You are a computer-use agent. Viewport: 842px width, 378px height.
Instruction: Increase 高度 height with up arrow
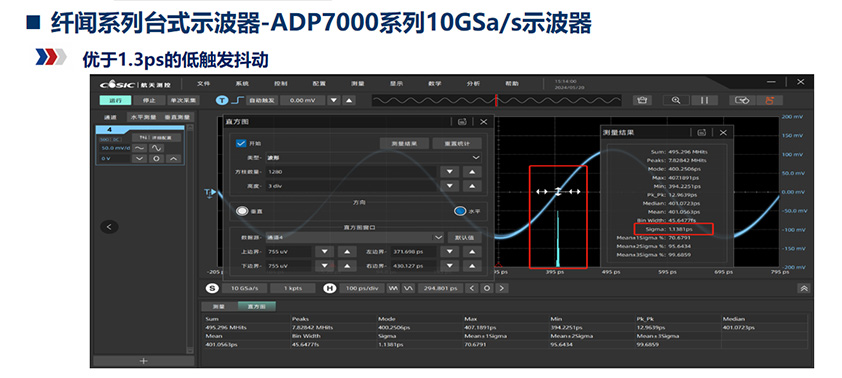pos(472,186)
